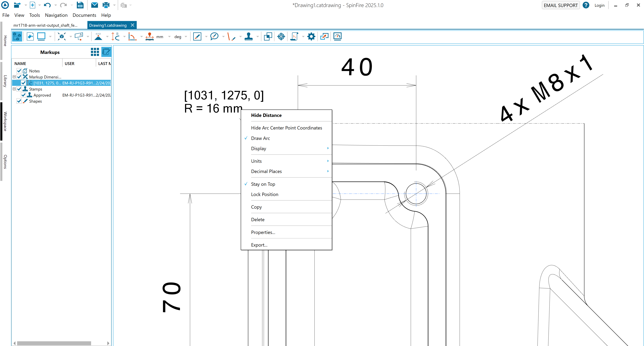Select the comment bubble note tool

(x=214, y=37)
